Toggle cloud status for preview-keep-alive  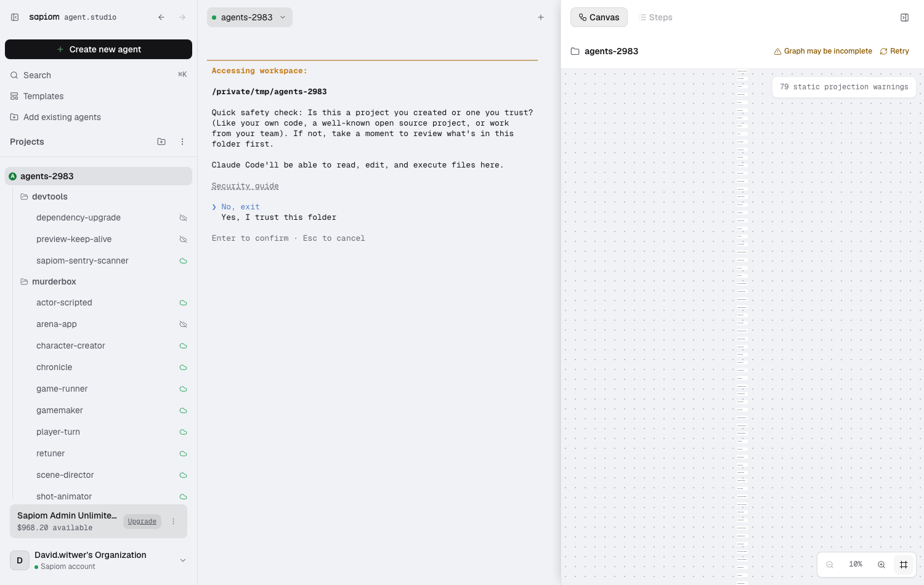[x=183, y=240]
